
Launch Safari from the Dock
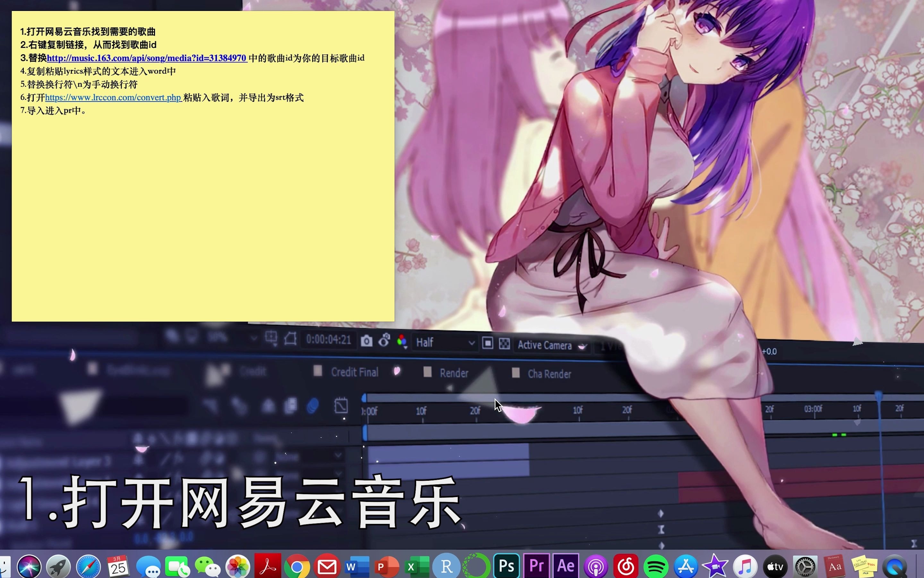coord(88,566)
